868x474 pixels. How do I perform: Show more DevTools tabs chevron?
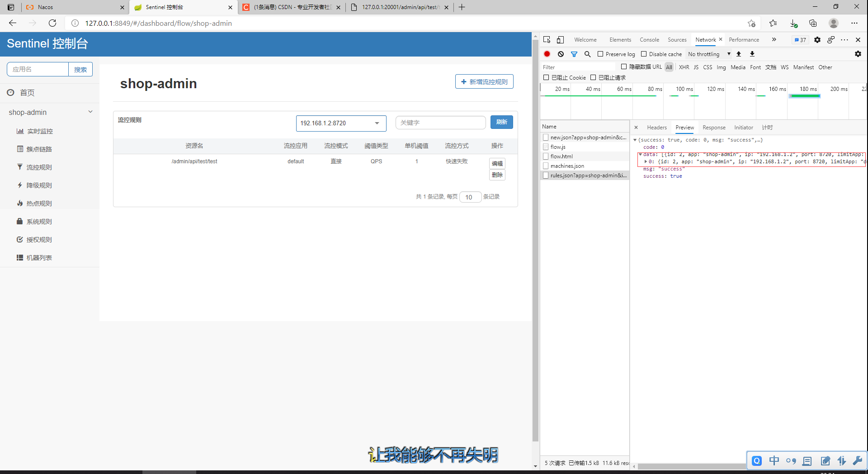point(774,40)
